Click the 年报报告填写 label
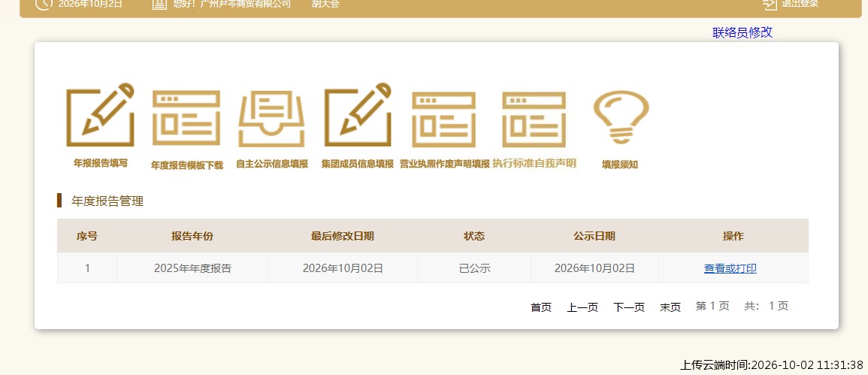 click(x=101, y=163)
